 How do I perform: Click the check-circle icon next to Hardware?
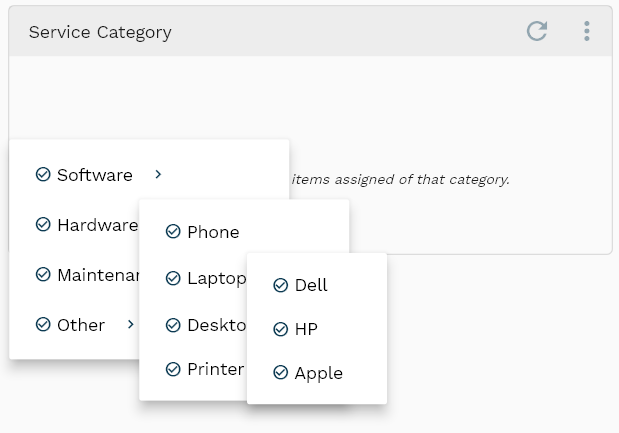pos(43,224)
